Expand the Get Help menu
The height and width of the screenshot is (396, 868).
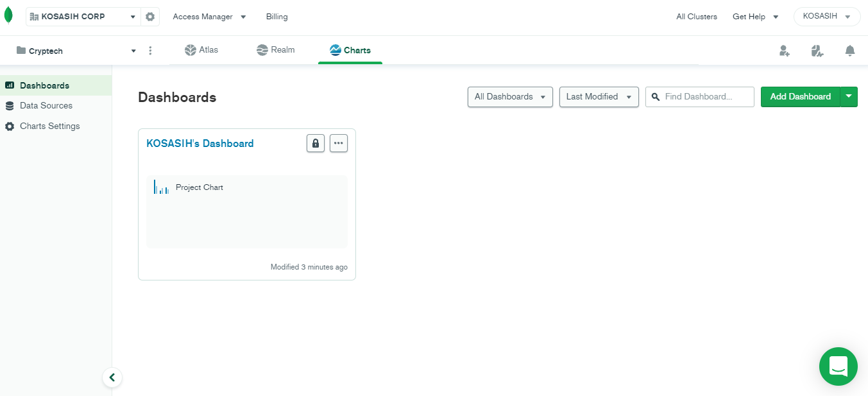pyautogui.click(x=755, y=17)
